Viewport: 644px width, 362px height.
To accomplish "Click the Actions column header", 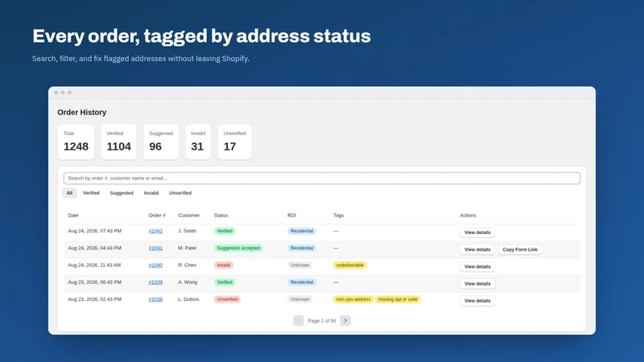I will (468, 216).
